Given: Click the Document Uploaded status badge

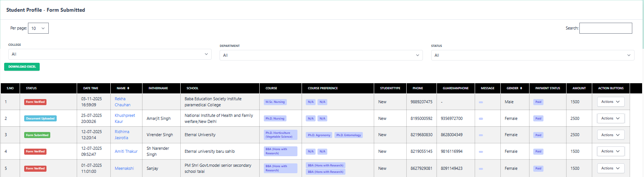Looking at the screenshot, I should coord(40,118).
